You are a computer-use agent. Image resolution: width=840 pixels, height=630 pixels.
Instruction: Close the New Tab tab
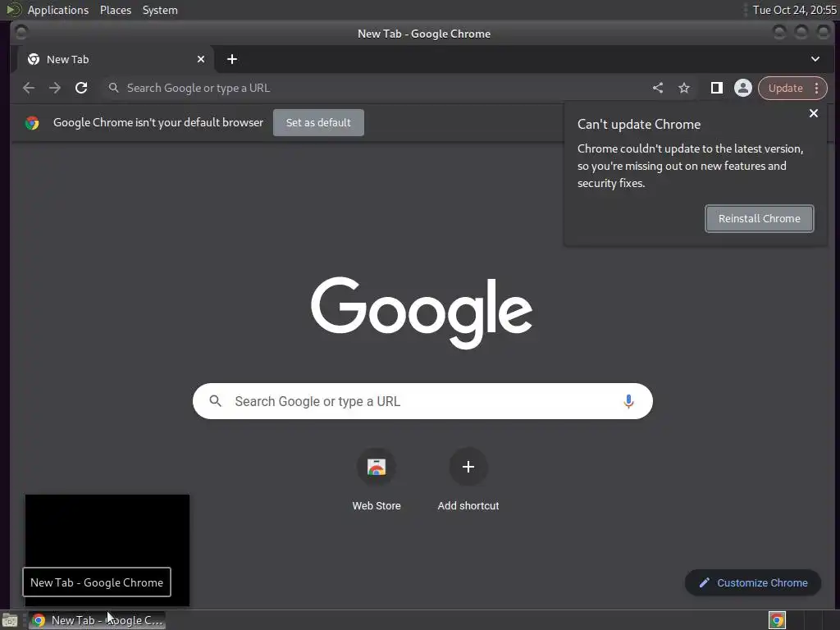(x=201, y=59)
